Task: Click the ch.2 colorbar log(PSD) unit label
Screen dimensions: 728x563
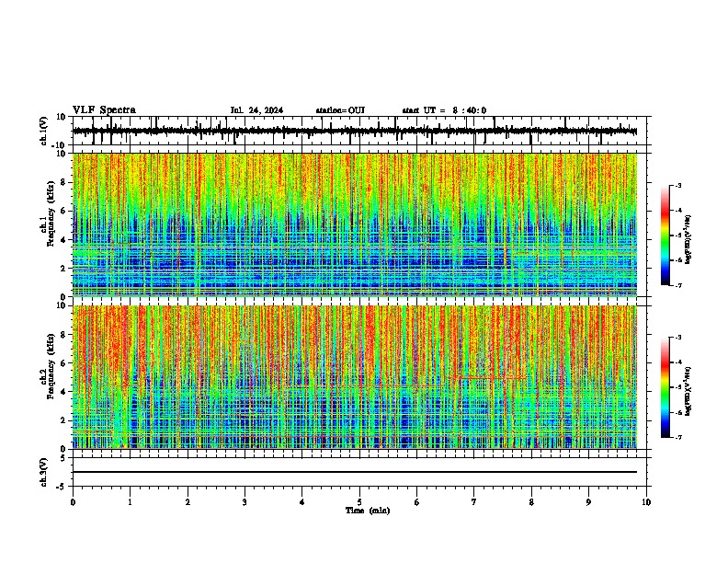Action: [x=688, y=391]
